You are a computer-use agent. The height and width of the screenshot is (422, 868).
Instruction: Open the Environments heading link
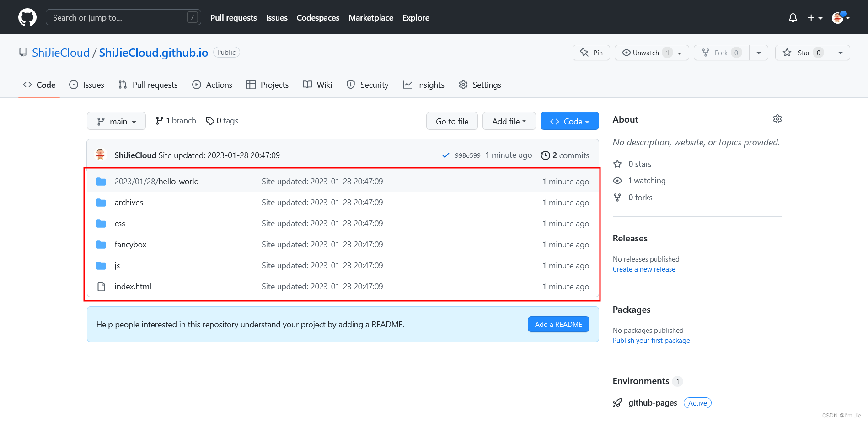coord(641,381)
